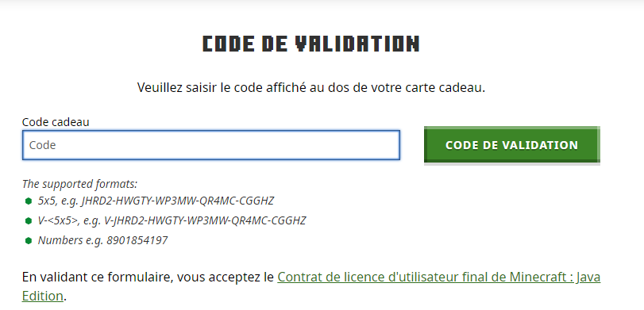Click the Code cadeau input field
The width and height of the screenshot is (644, 310).
(x=211, y=145)
